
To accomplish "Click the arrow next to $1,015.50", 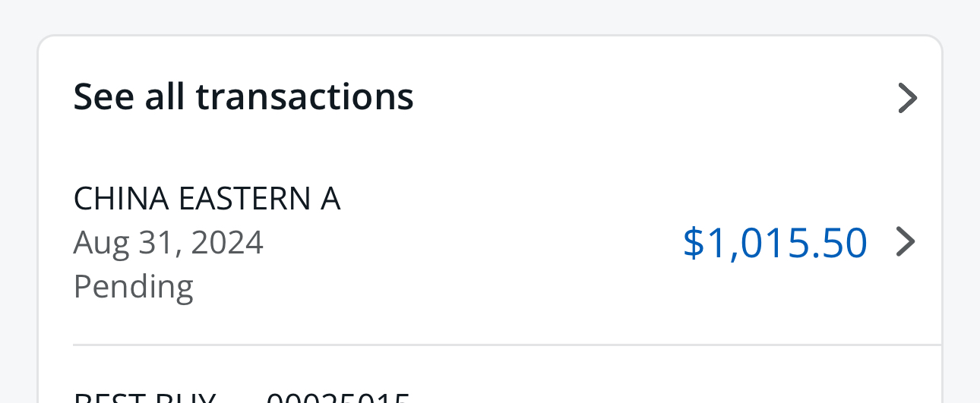I will (906, 242).
